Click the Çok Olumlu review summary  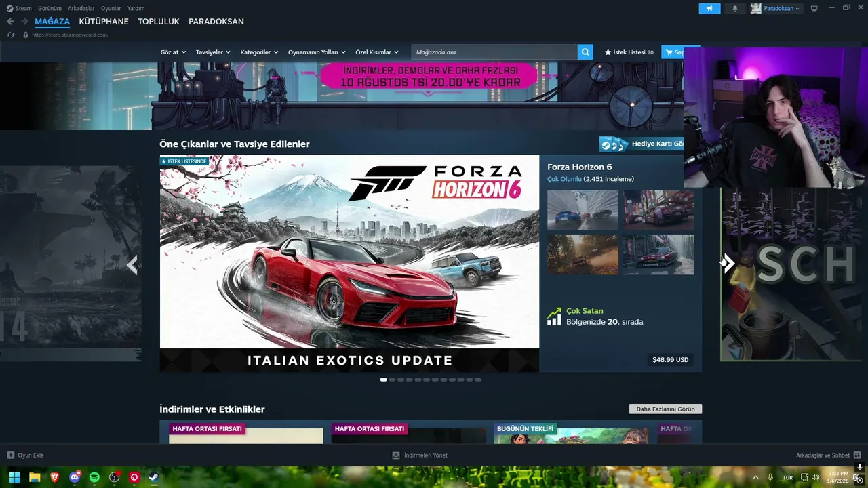pyautogui.click(x=564, y=179)
